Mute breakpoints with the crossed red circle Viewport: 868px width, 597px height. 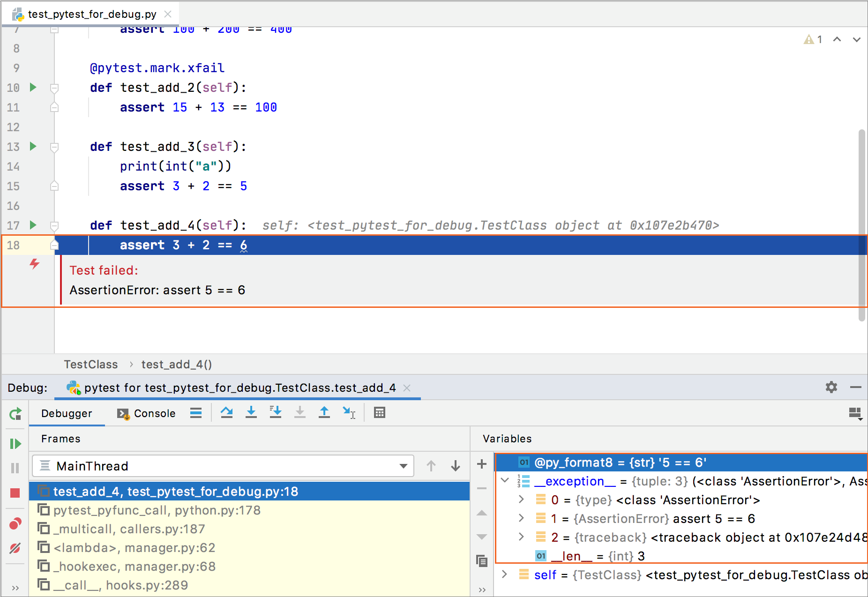point(15,547)
